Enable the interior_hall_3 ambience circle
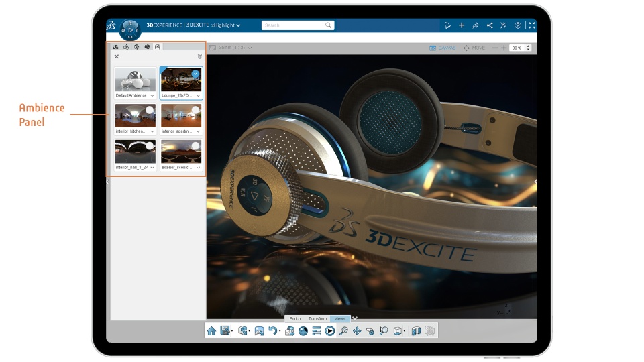 pos(150,145)
